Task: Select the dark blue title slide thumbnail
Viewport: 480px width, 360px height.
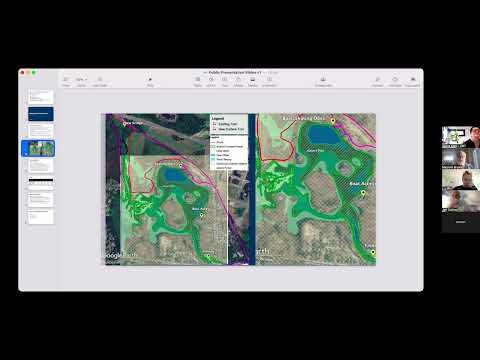Action: click(x=41, y=114)
